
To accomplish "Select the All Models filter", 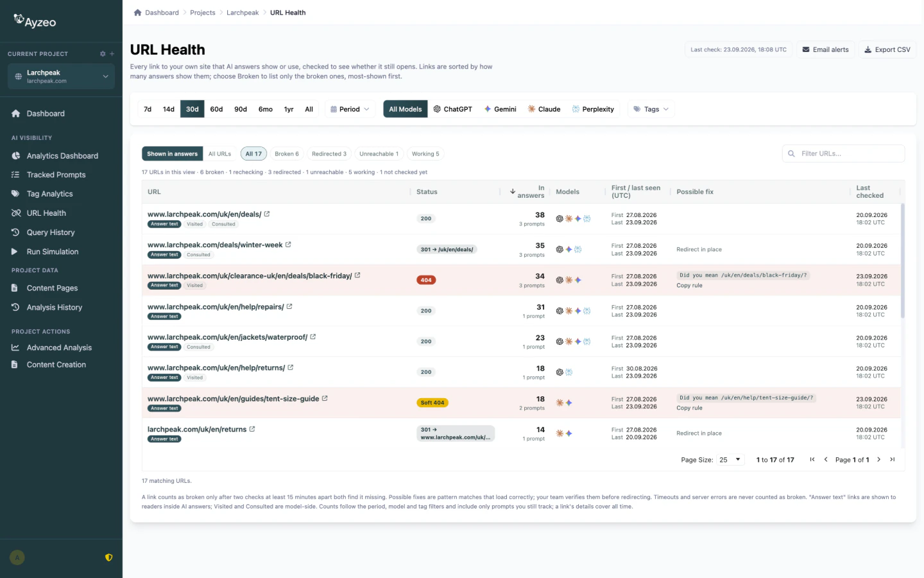I will tap(406, 109).
